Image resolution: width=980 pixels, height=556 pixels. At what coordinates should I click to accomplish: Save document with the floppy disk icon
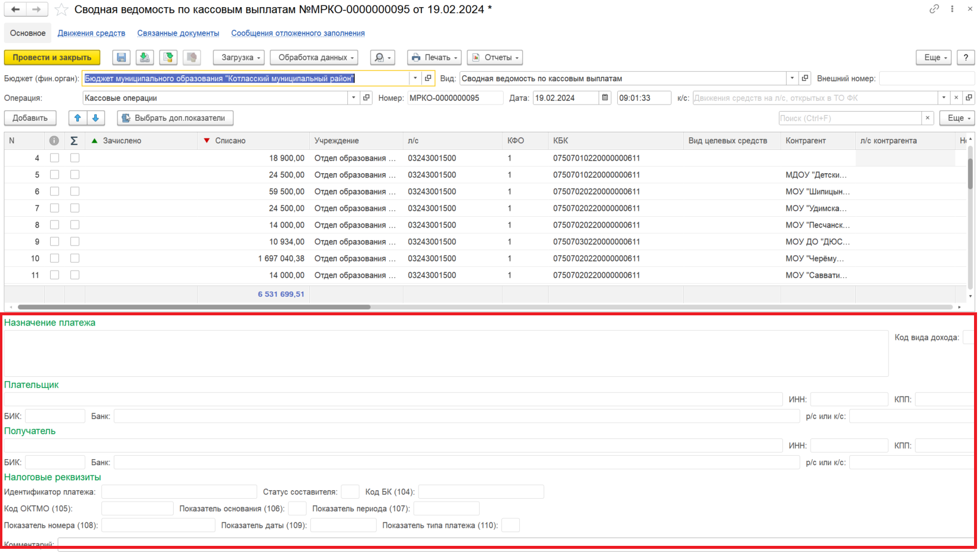(121, 57)
